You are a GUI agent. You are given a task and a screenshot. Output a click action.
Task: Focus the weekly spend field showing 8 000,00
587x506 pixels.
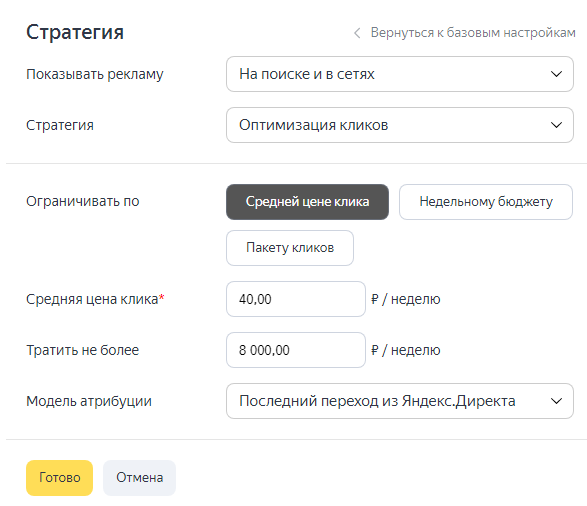(x=296, y=350)
